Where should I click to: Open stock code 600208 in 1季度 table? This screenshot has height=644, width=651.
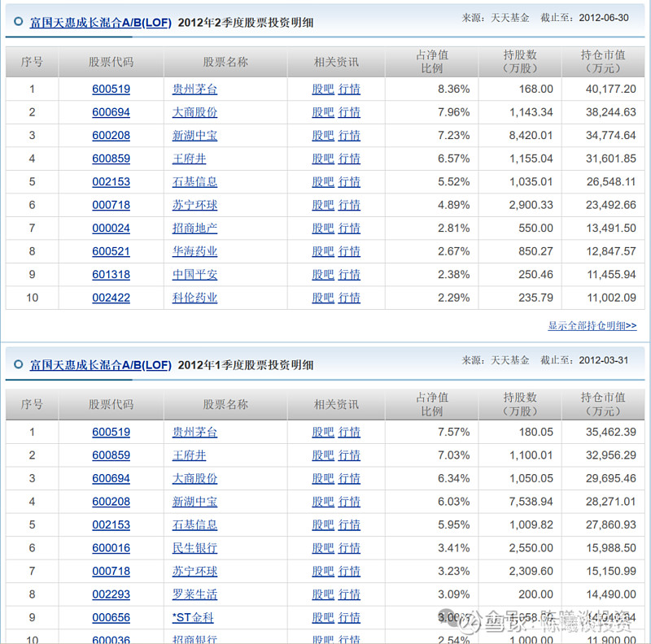click(111, 502)
